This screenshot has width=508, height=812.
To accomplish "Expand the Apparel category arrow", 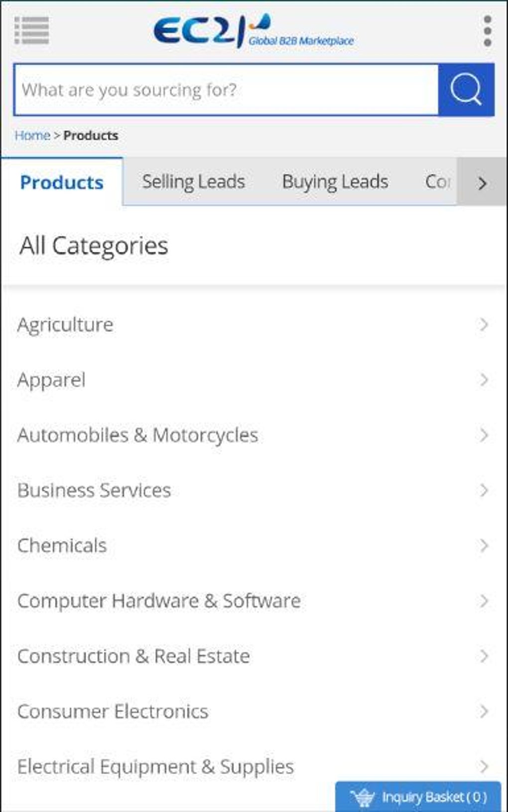I will [x=484, y=380].
